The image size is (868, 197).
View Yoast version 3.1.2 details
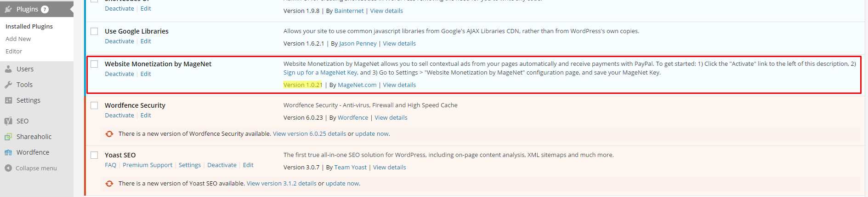click(x=281, y=183)
